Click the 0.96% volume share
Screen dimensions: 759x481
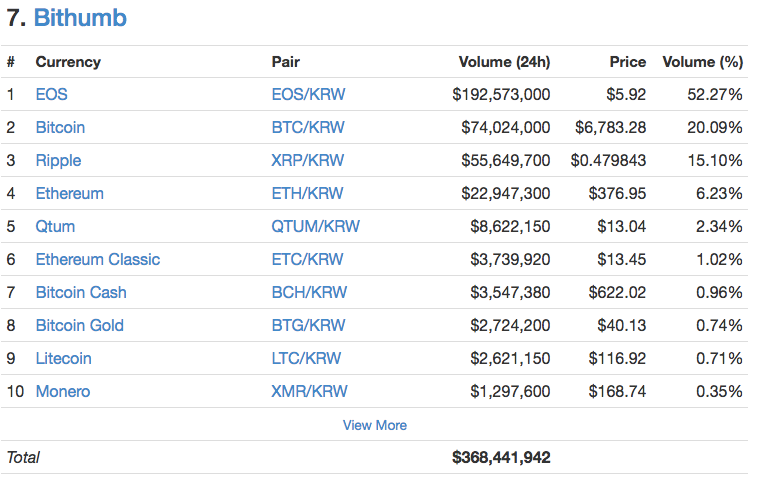point(719,292)
